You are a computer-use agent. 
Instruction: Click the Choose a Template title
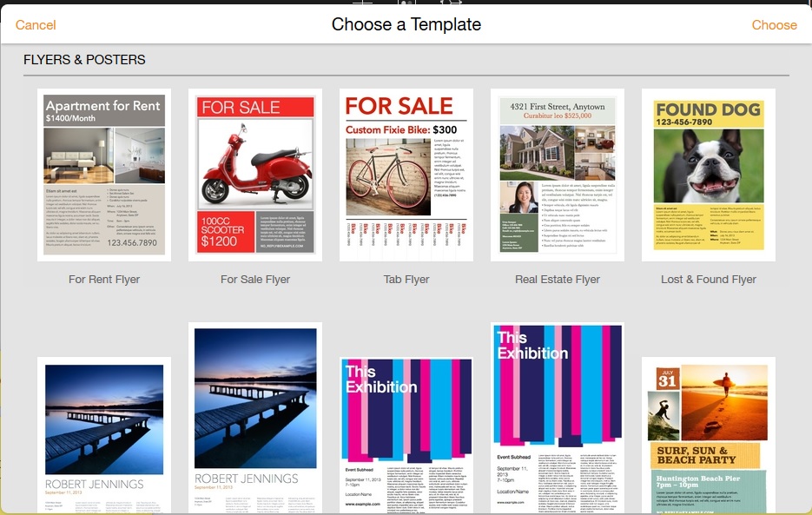tap(406, 24)
